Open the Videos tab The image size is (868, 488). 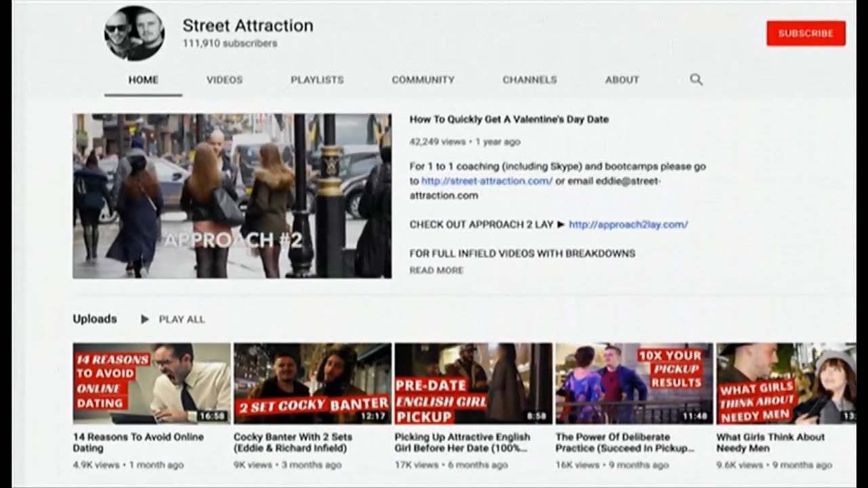pyautogui.click(x=224, y=79)
